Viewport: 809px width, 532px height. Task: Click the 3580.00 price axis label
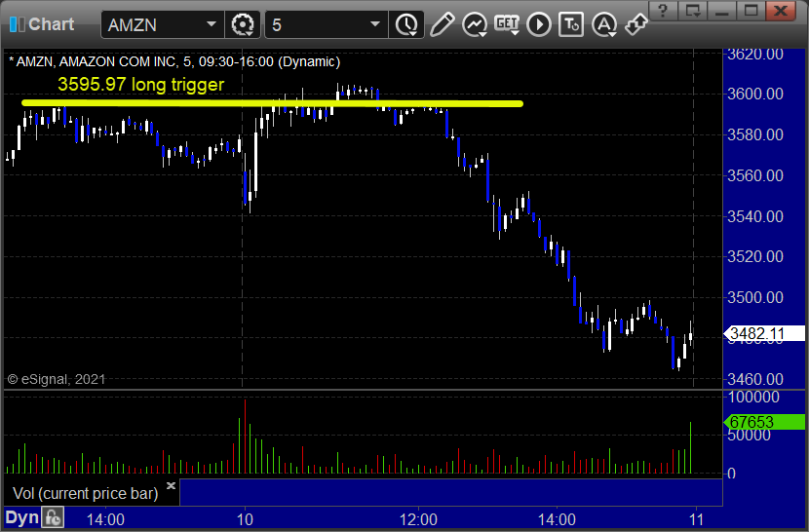tap(755, 134)
